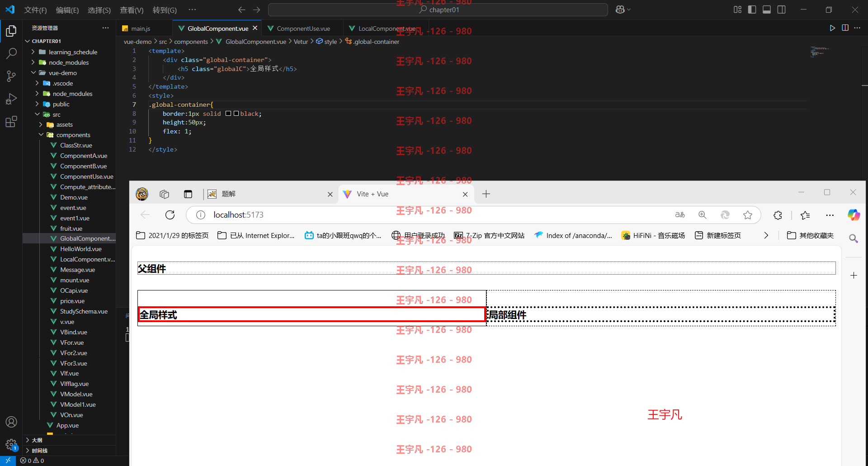Show more bookmarks with the chevron
868x466 pixels.
[x=766, y=235]
